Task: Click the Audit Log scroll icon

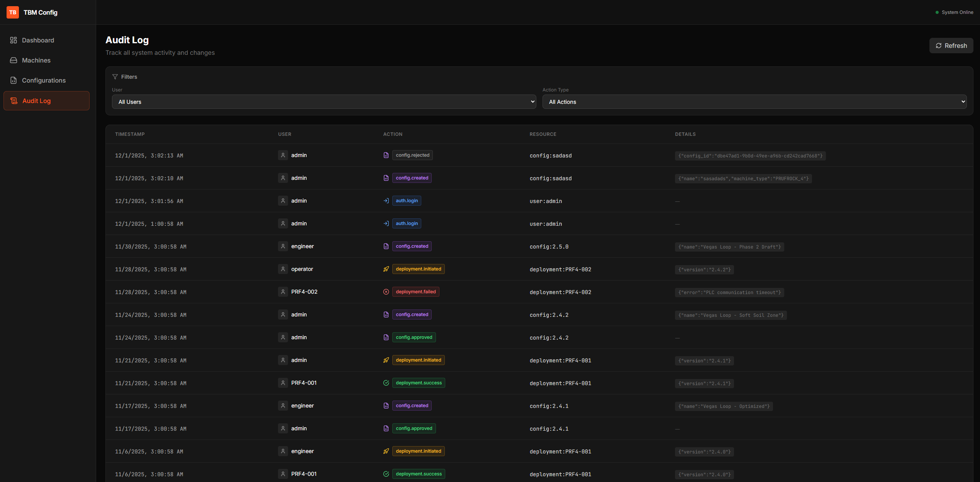Action: (14, 101)
